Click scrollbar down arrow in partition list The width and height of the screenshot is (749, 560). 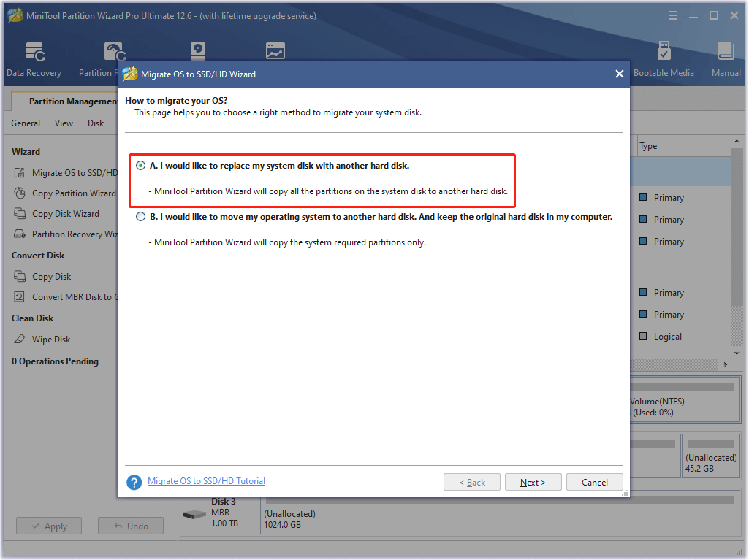tap(737, 353)
